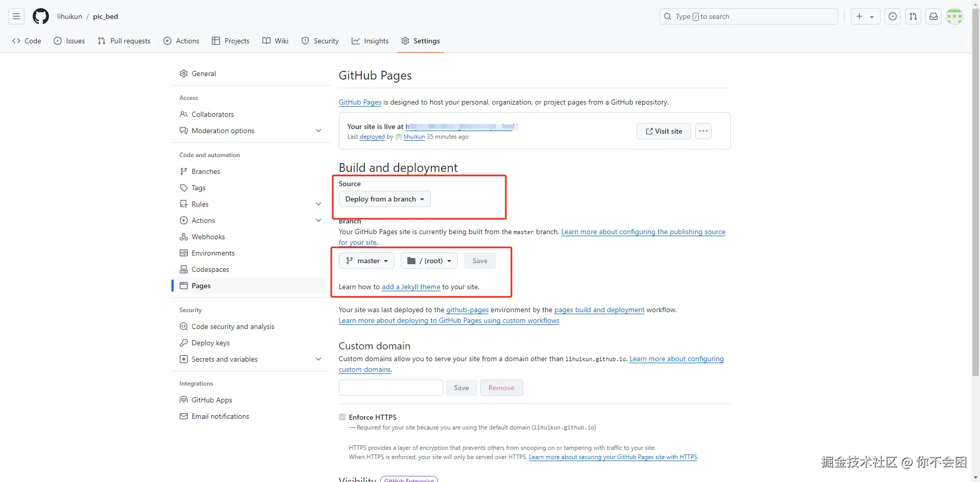Expand the sidebar Actions section chevron
Image resolution: width=980 pixels, height=482 pixels.
(x=318, y=220)
